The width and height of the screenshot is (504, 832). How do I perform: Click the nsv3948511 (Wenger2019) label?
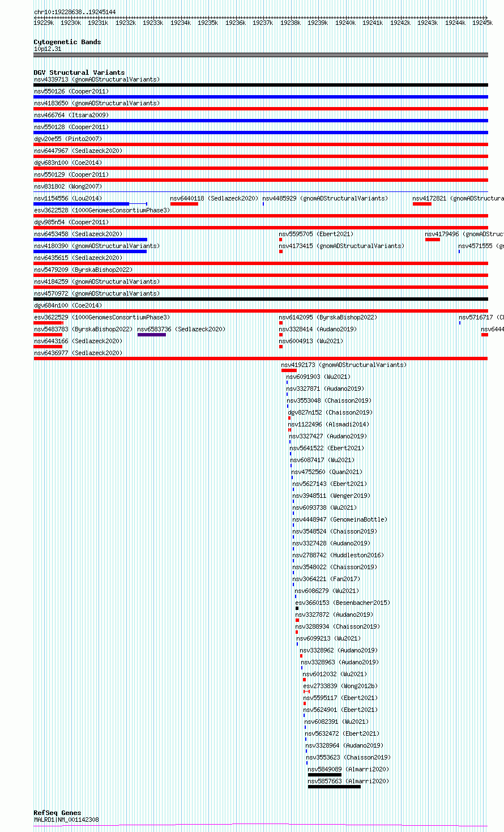pyautogui.click(x=331, y=496)
